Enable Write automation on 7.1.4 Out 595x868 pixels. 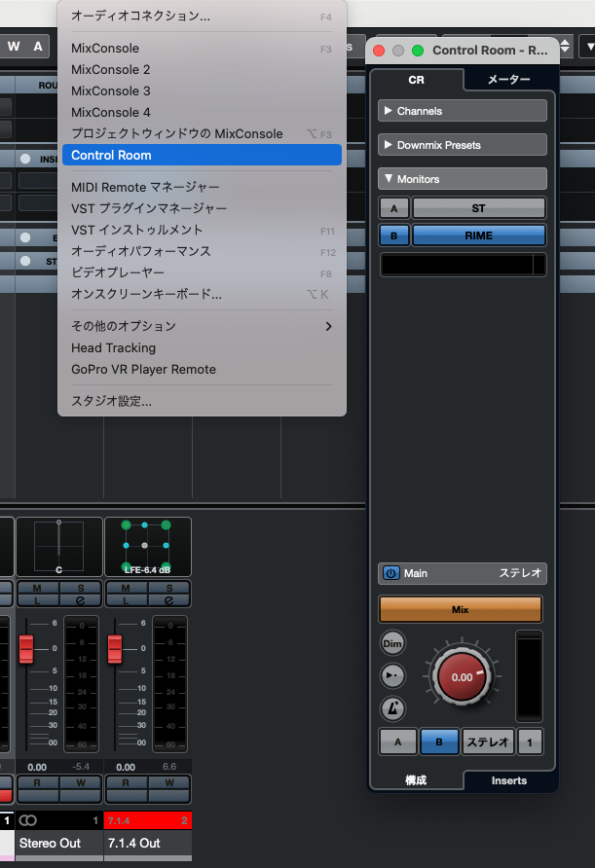coord(168,782)
